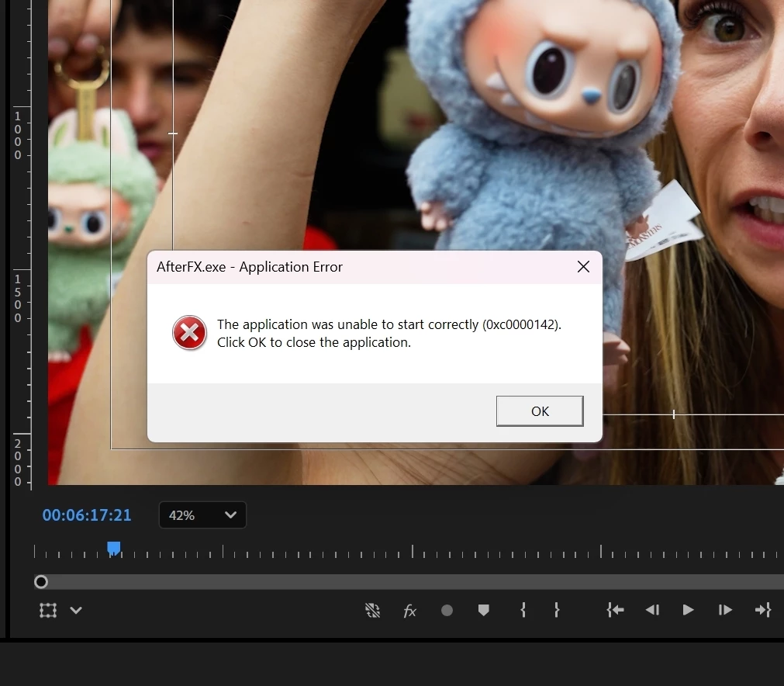Expand the chevron next to the frame icon
Image resolution: width=784 pixels, height=686 pixels.
point(76,611)
